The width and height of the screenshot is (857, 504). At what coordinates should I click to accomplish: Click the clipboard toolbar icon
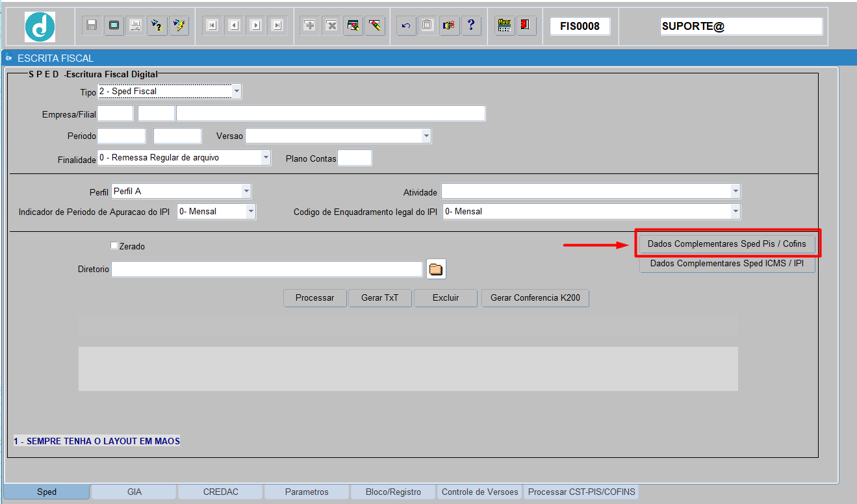pyautogui.click(x=428, y=26)
